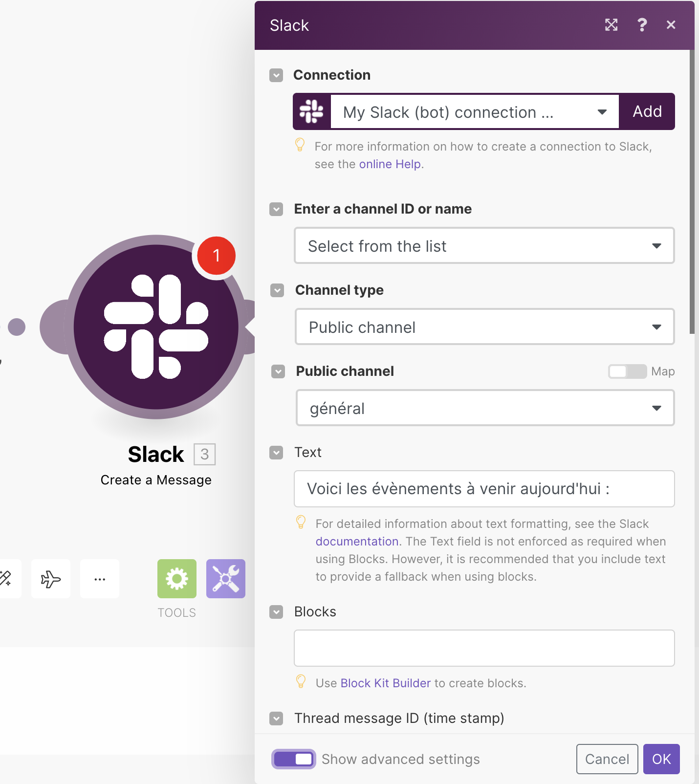Click the Create a Message label

[156, 480]
